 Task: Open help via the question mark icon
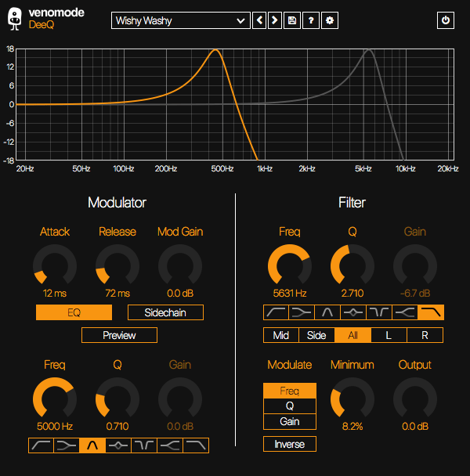(311, 20)
